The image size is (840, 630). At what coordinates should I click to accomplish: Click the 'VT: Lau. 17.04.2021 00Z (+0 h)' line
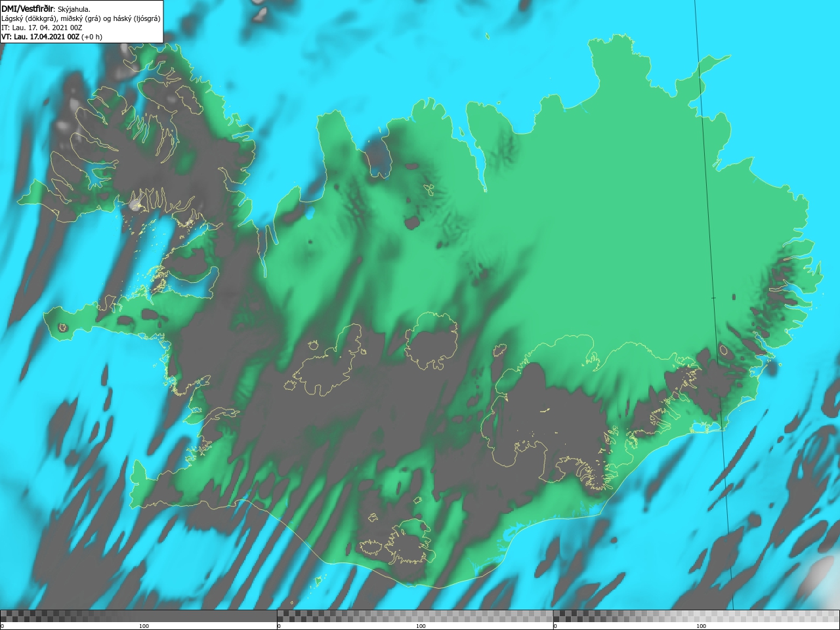pos(52,37)
